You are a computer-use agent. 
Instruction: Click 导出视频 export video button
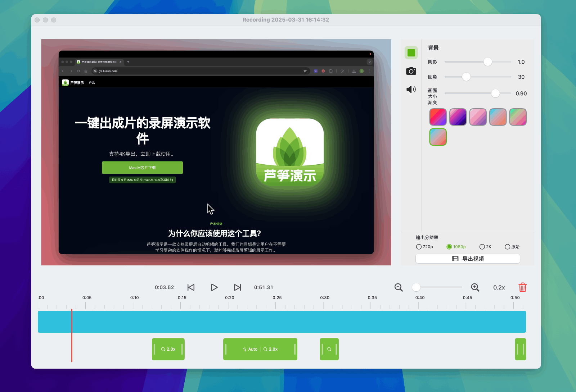point(468,259)
